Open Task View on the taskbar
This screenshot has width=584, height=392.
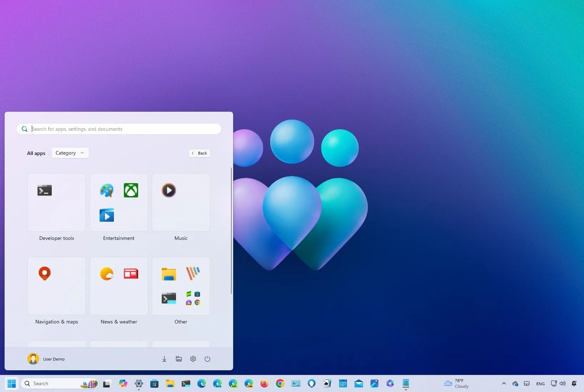tap(107, 383)
